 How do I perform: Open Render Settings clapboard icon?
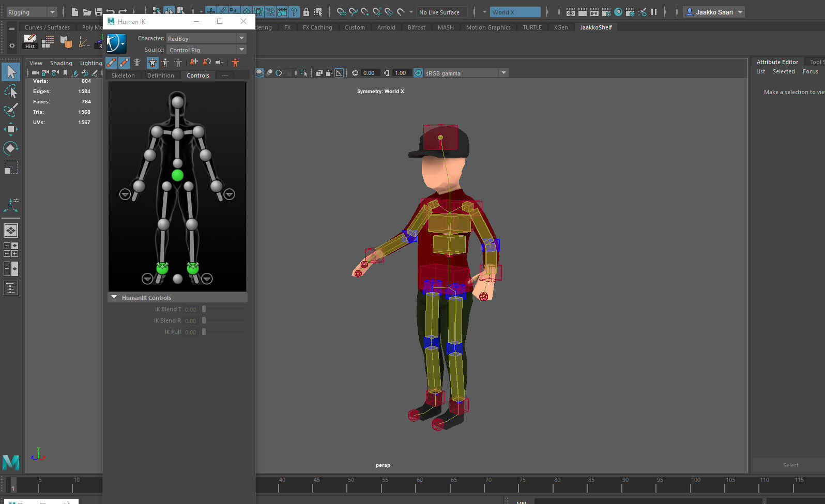[606, 12]
